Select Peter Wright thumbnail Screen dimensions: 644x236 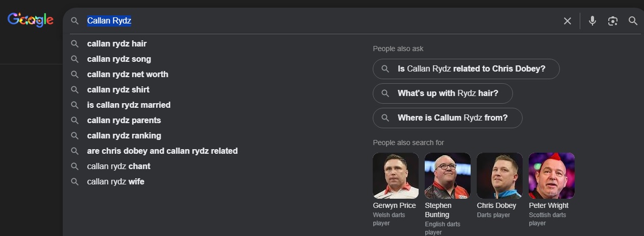click(x=551, y=176)
